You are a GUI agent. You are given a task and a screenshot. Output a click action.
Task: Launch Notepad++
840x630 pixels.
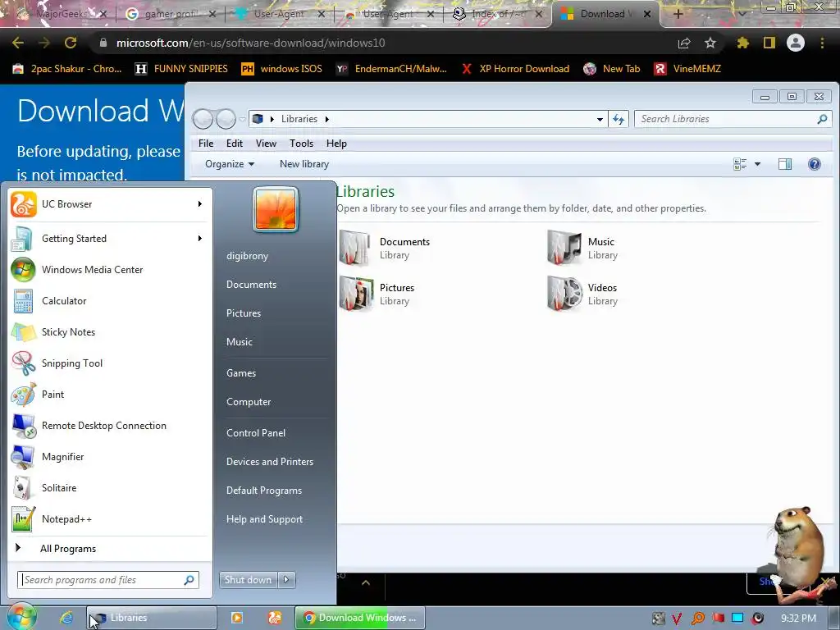[x=110, y=518]
